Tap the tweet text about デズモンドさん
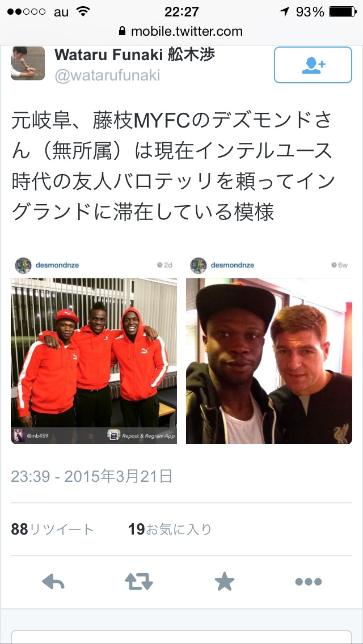 point(172,166)
